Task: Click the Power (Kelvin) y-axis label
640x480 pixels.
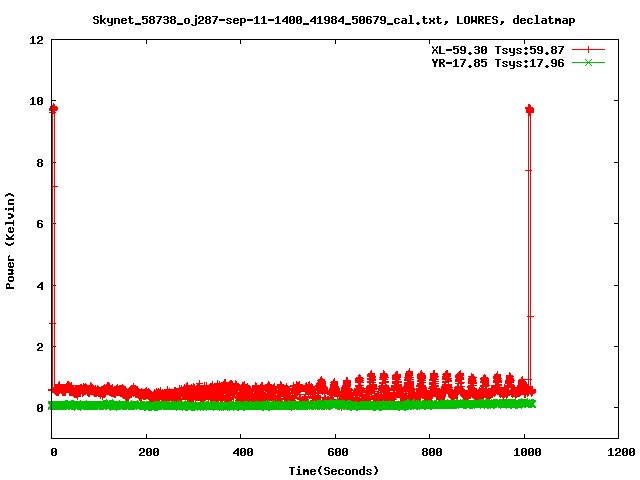Action: pyautogui.click(x=10, y=241)
